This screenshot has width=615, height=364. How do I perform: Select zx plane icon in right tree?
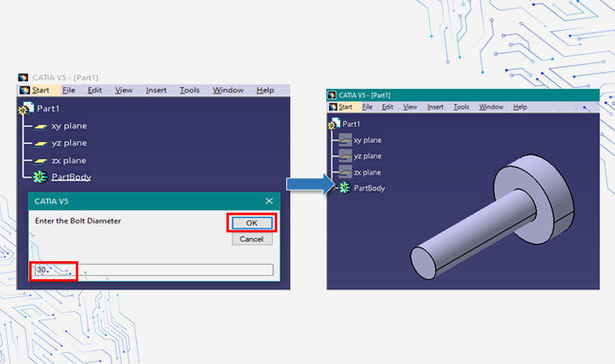point(345,172)
